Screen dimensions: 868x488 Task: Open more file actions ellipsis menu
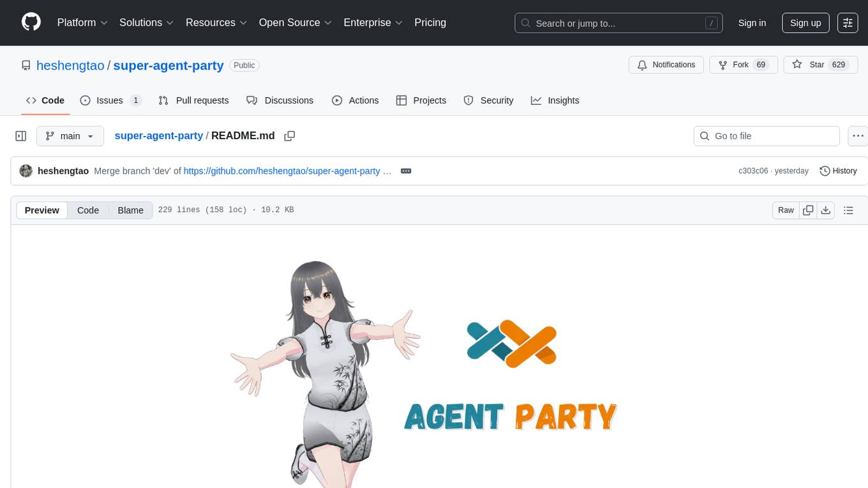[858, 136]
